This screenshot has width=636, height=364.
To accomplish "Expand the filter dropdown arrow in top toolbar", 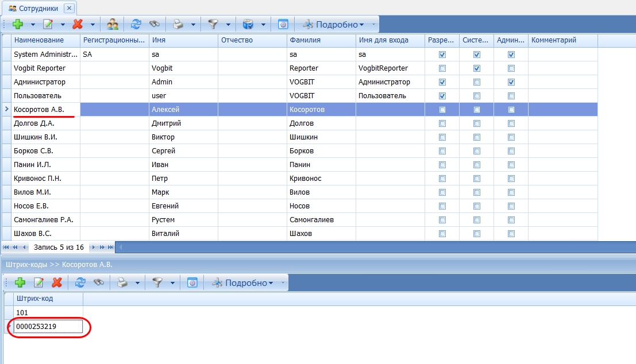I will [x=228, y=25].
